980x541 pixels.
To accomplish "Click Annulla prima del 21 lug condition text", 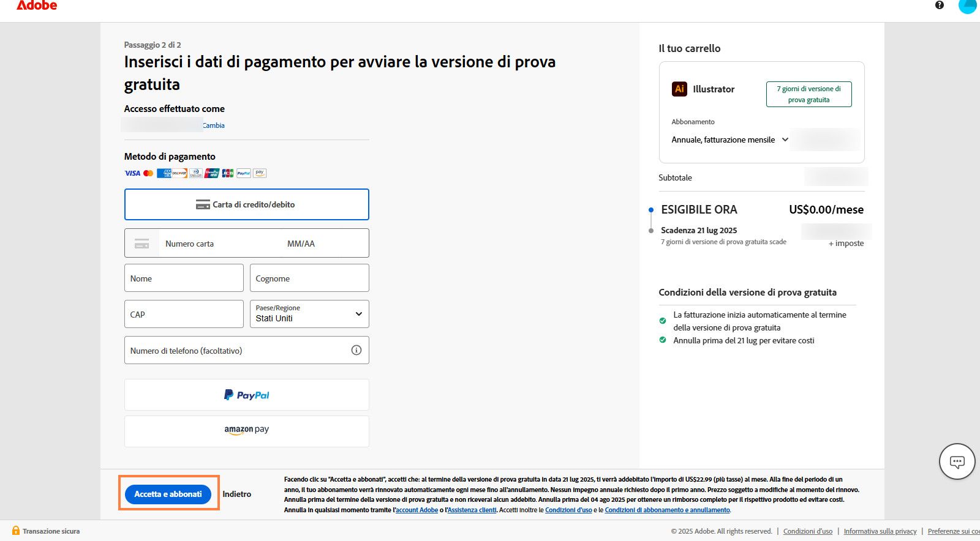I will 744,340.
